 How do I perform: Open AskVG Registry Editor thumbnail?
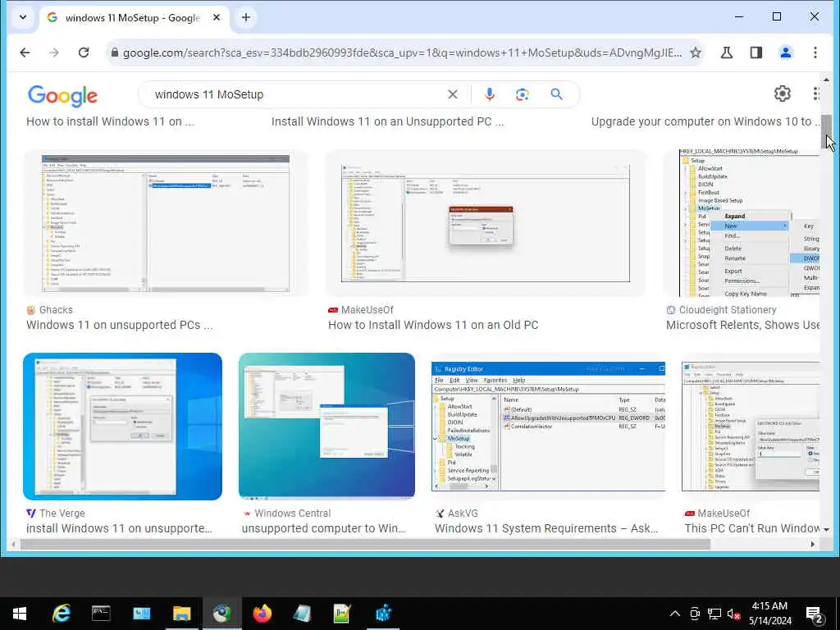pos(549,427)
